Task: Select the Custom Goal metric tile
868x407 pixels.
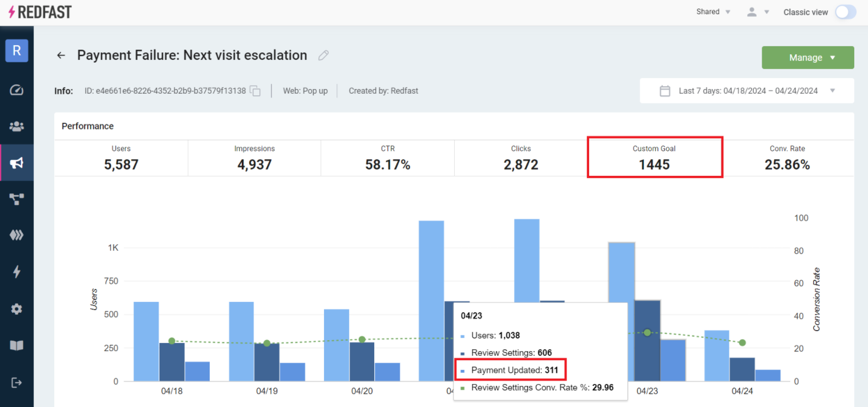Action: coord(654,157)
